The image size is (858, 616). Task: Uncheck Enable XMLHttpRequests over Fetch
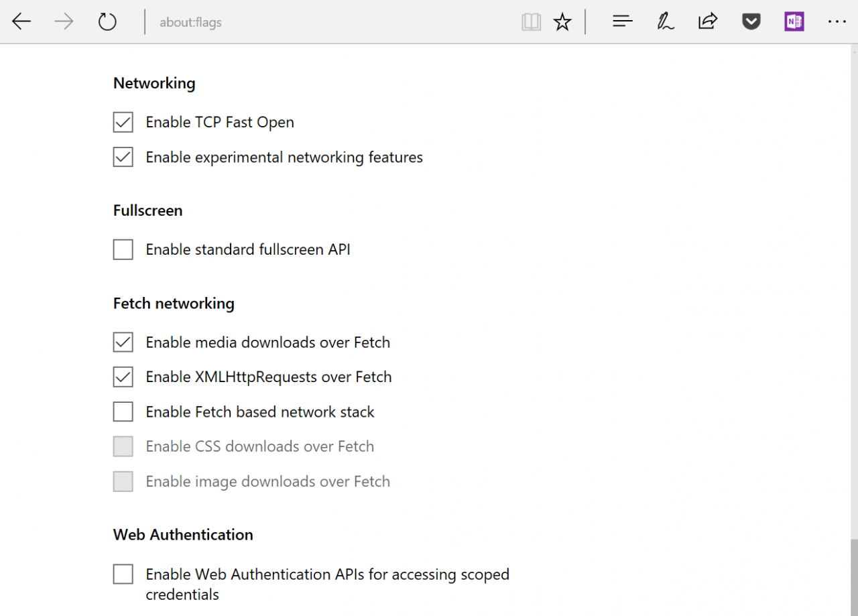pyautogui.click(x=123, y=377)
